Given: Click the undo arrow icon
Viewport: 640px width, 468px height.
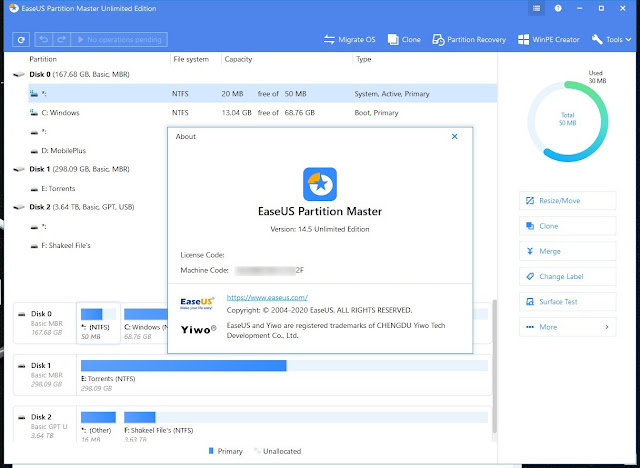Looking at the screenshot, I should pyautogui.click(x=45, y=40).
